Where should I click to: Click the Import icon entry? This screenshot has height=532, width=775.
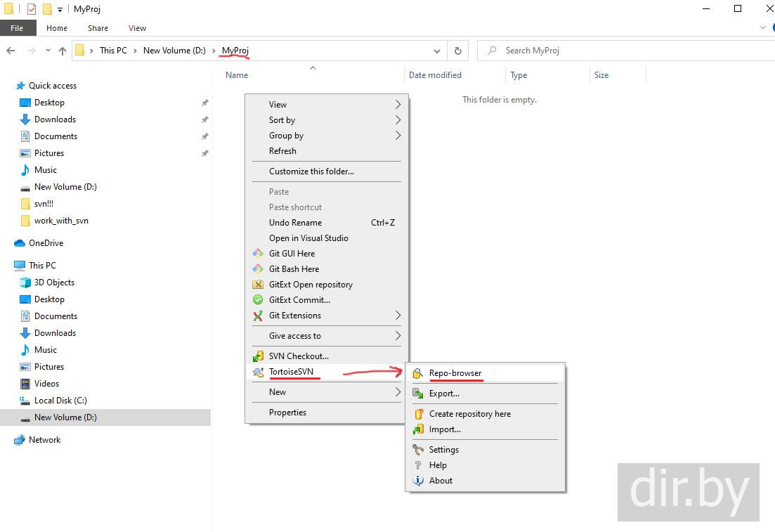[418, 429]
